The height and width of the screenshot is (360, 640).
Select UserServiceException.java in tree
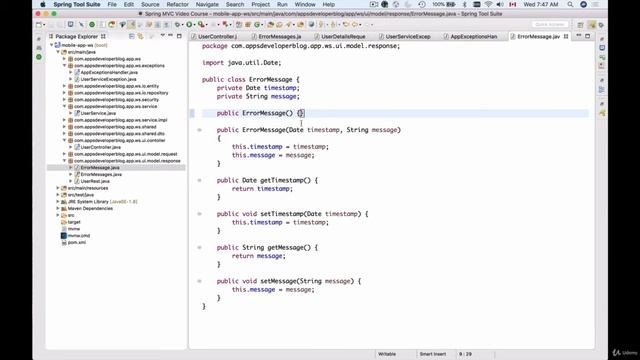coord(108,79)
